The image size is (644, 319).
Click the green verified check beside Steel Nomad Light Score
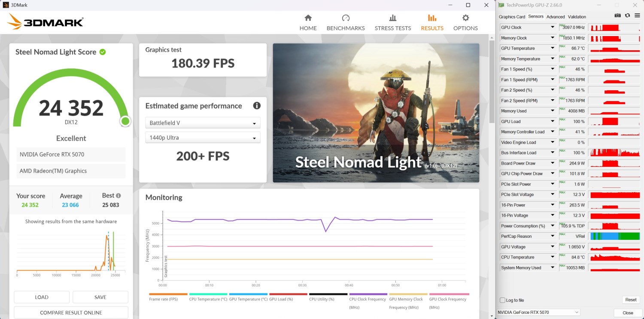click(x=103, y=52)
